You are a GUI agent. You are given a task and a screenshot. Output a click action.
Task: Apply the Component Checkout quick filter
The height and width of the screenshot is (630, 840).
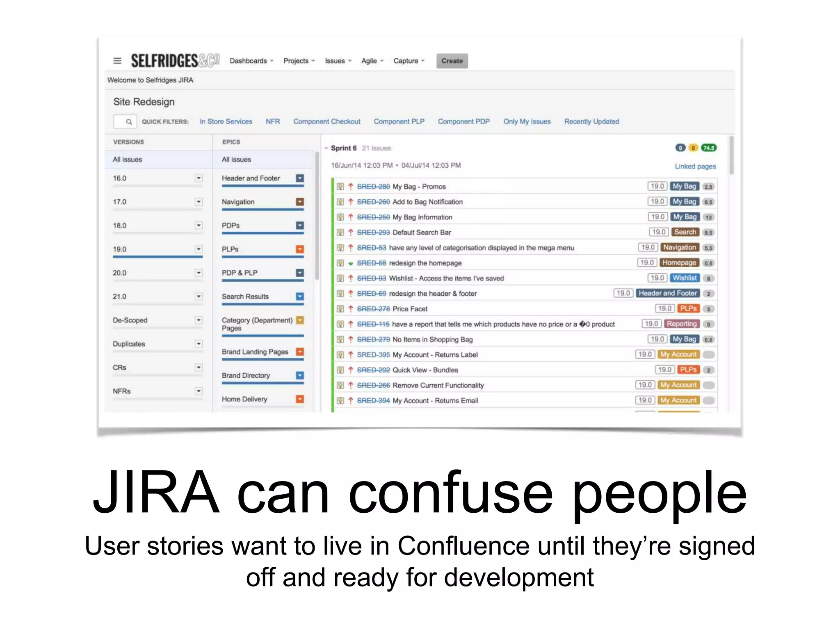pyautogui.click(x=326, y=121)
